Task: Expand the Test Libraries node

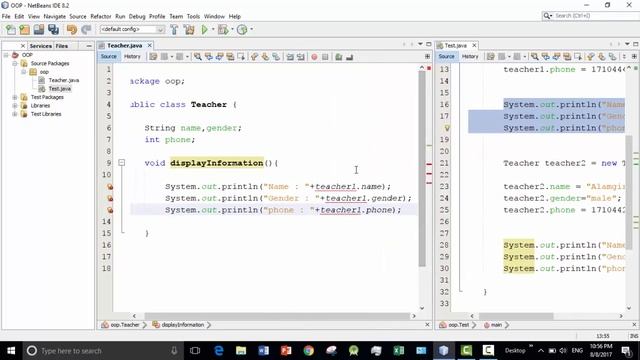Action: [x=15, y=114]
